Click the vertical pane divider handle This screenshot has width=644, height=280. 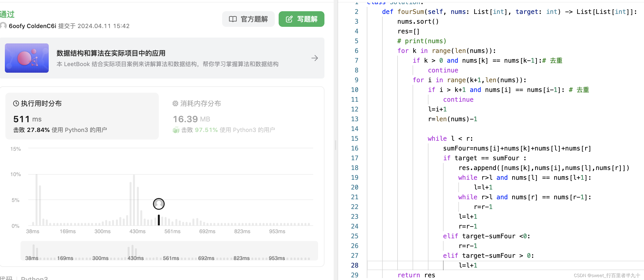tap(336, 145)
